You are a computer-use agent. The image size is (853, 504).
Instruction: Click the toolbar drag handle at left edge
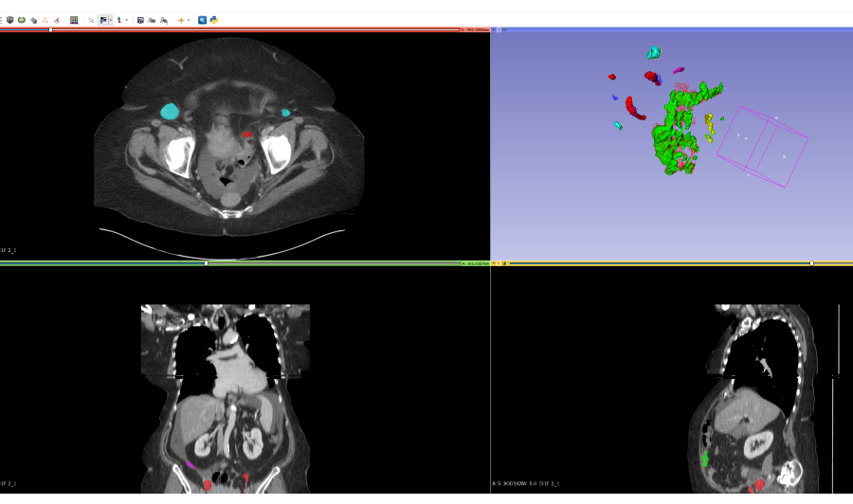point(1,20)
